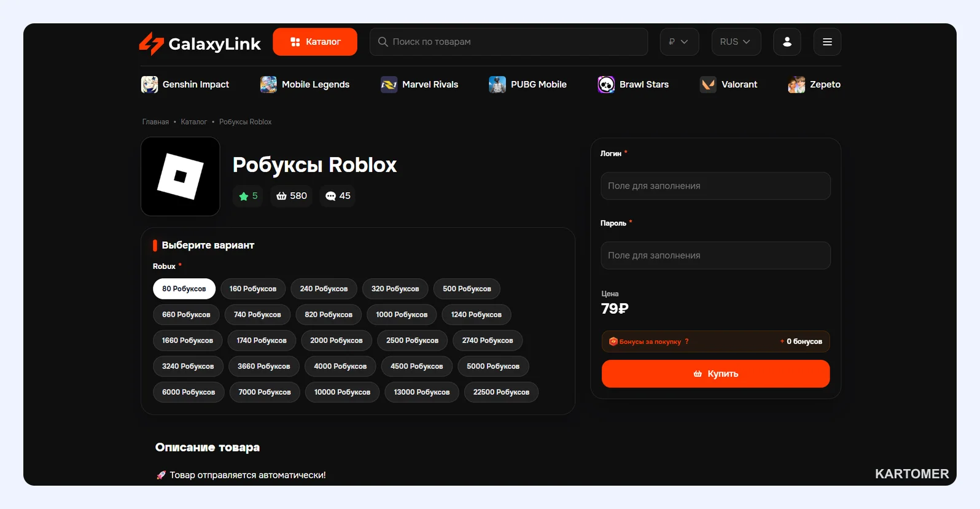Focus the Логин input field
The height and width of the screenshot is (509, 980).
pos(715,186)
